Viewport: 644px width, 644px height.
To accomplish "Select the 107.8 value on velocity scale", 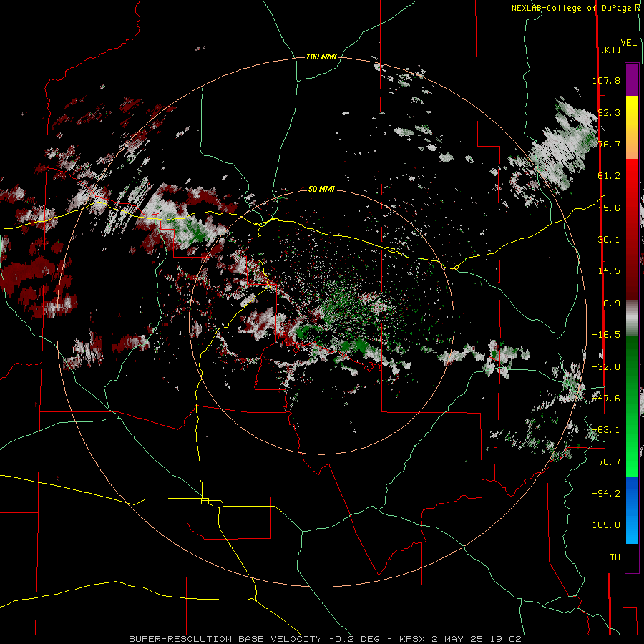I will [606, 80].
